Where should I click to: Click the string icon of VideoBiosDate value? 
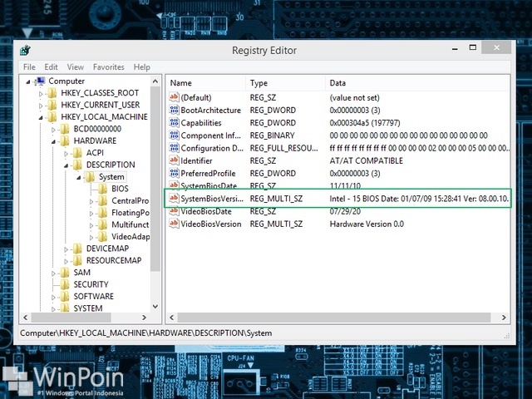click(174, 211)
